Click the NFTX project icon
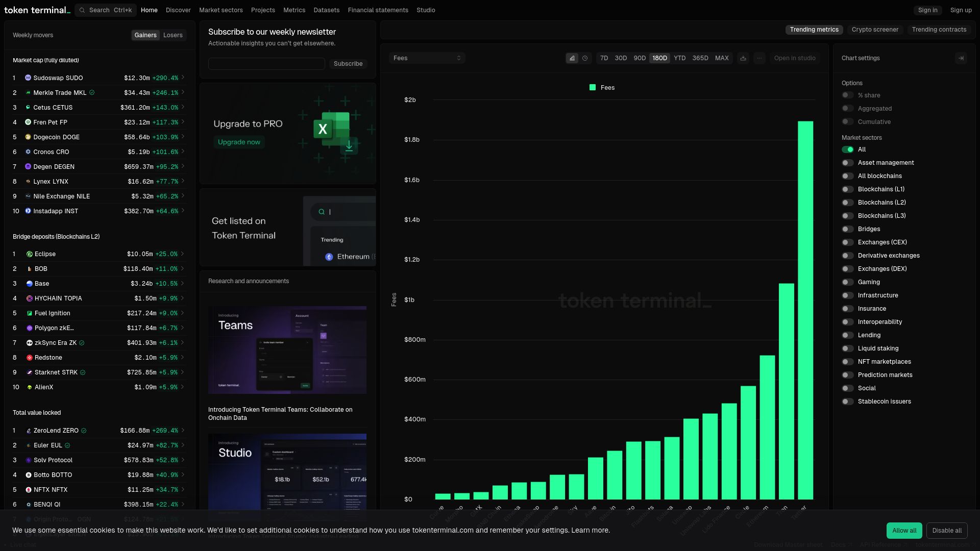This screenshot has height=551, width=980. point(29,490)
